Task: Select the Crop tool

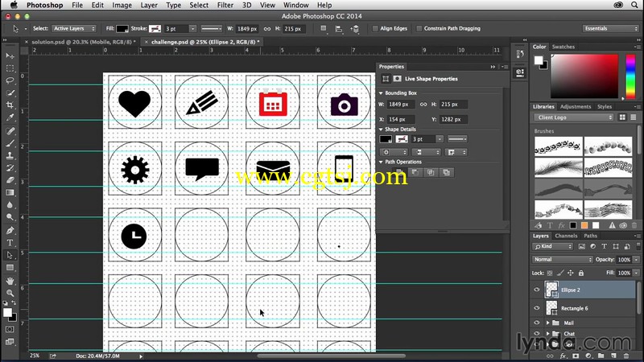Action: [x=10, y=105]
